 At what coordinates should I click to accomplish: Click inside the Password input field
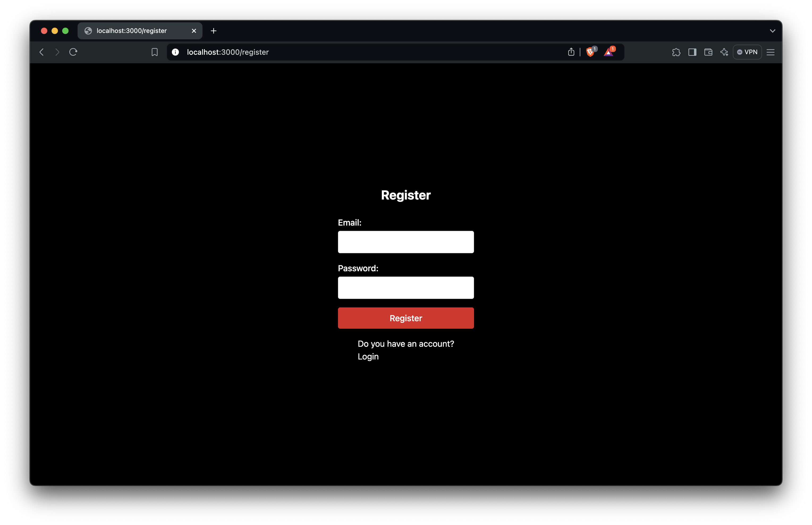point(406,287)
